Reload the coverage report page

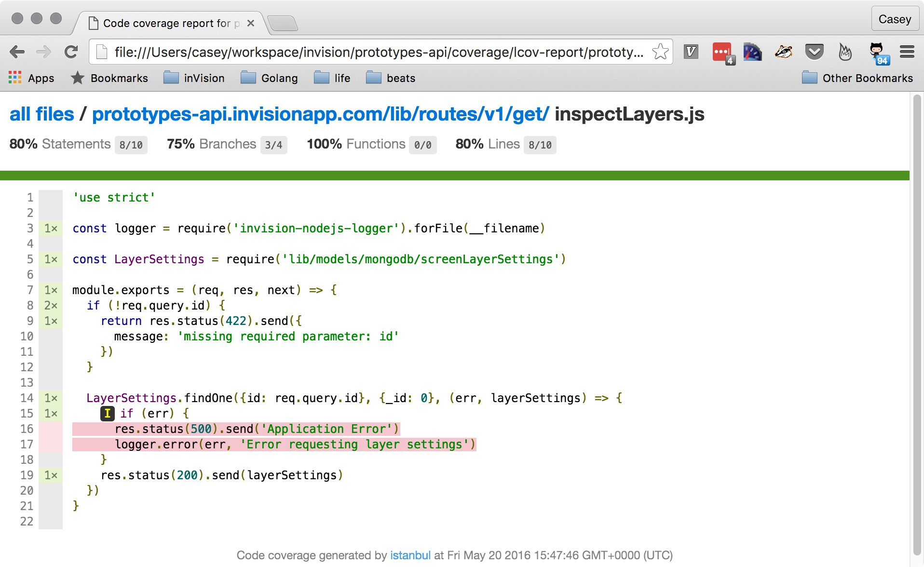pyautogui.click(x=71, y=52)
